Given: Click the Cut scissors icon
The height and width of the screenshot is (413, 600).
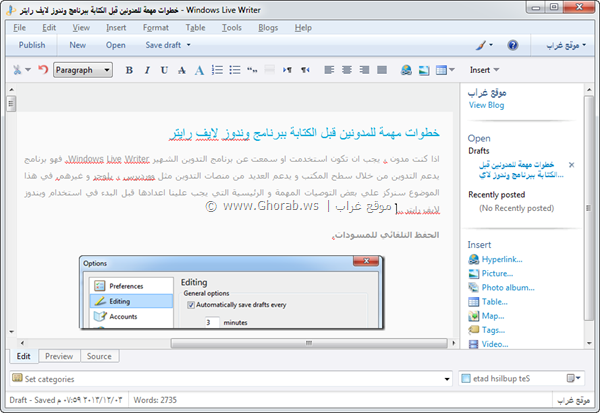Looking at the screenshot, I should (17, 70).
